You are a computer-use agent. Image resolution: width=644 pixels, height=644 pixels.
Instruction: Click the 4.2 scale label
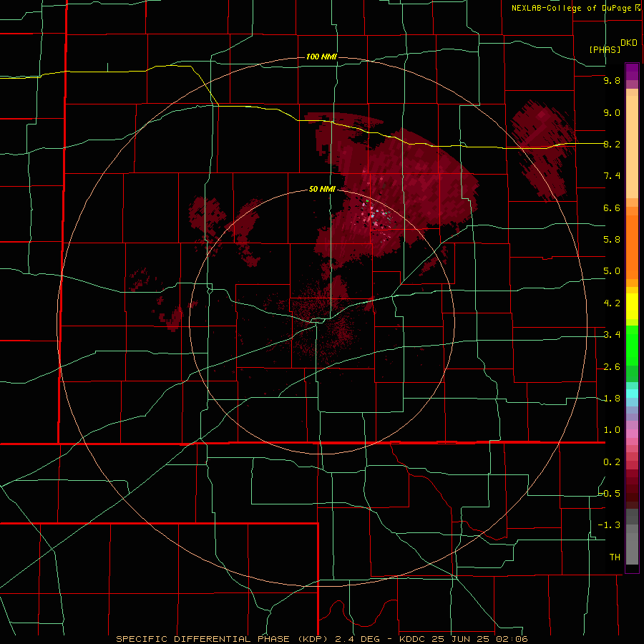[x=612, y=303]
